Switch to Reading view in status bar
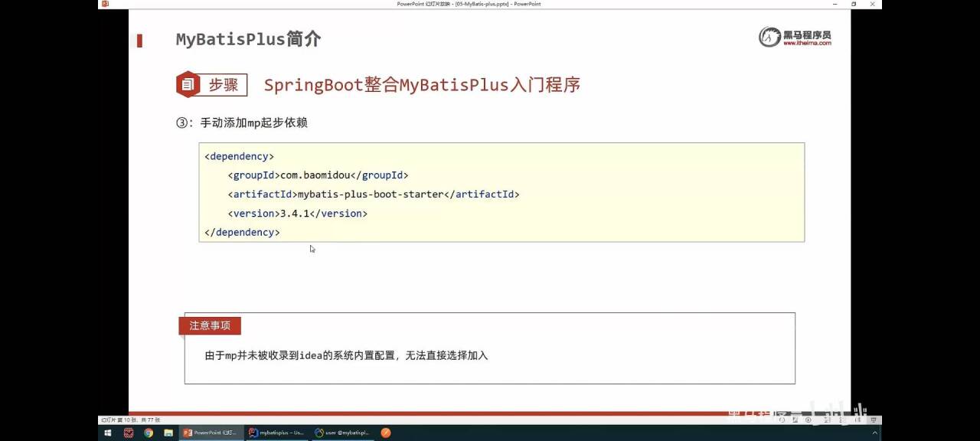Viewport: 980px width, 441px height. (857, 420)
